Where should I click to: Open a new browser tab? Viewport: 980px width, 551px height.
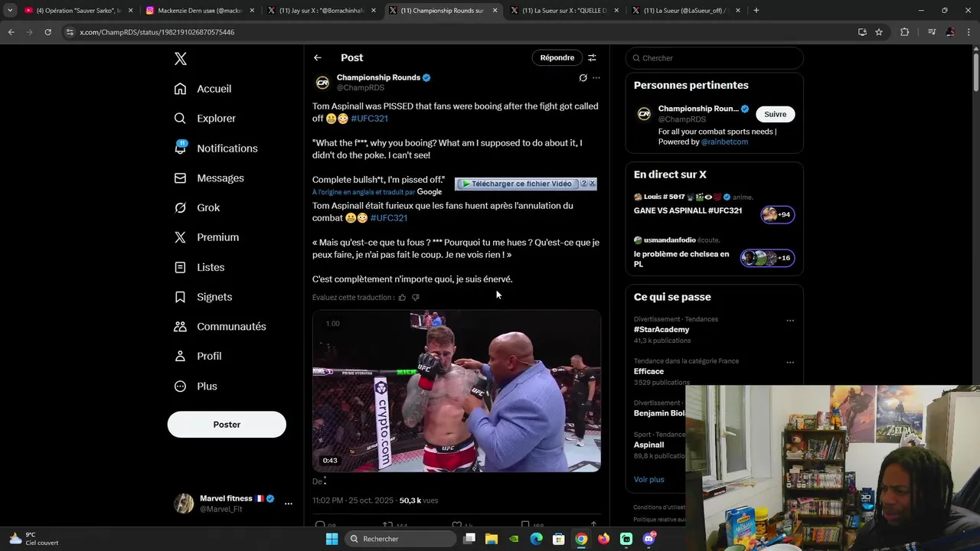[756, 11]
